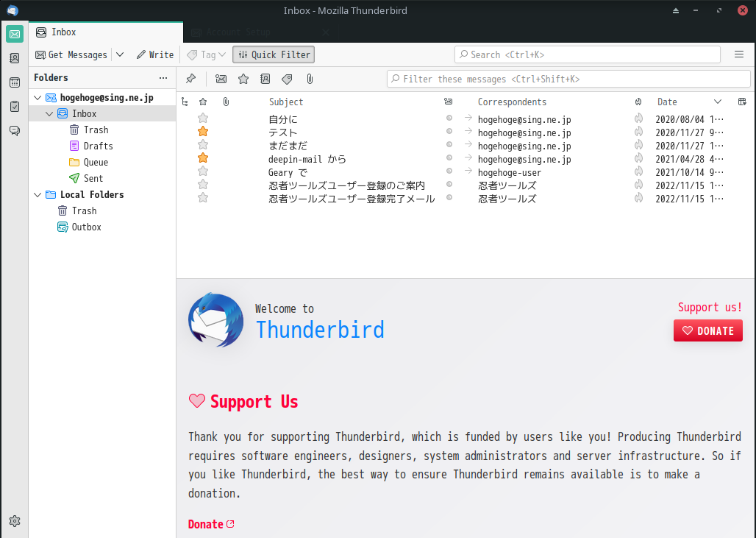This screenshot has width=756, height=538.
Task: Focus the global Search field
Action: tap(588, 54)
